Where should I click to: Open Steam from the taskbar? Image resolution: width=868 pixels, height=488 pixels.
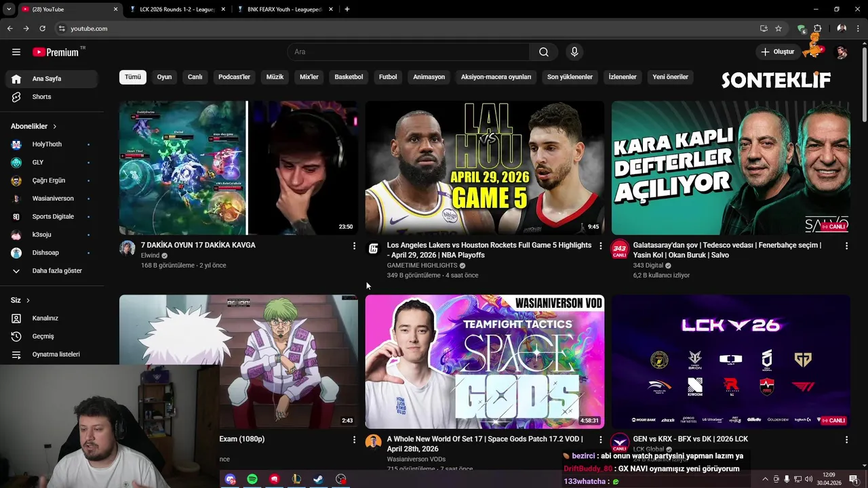click(318, 479)
